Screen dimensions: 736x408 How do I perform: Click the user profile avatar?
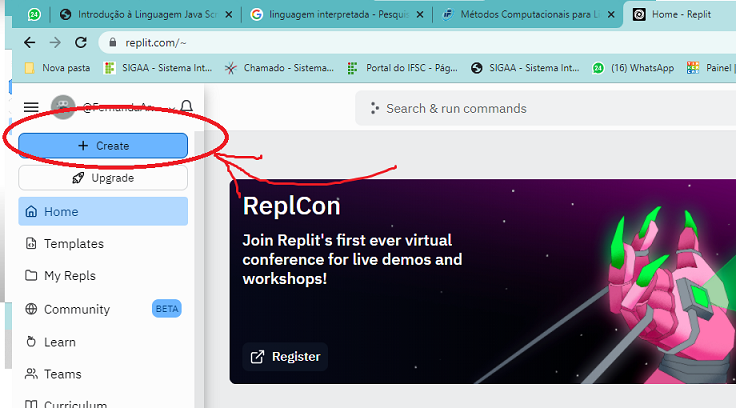pos(63,107)
